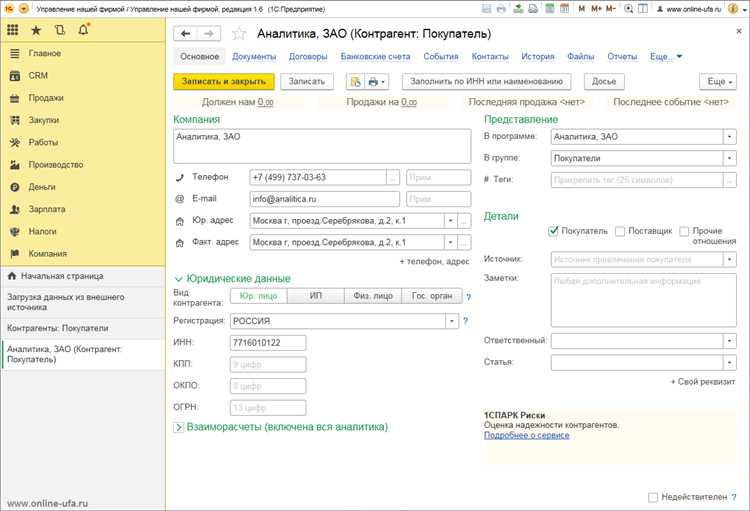Click the house icon beside Факт. адрес
750x511 pixels.
pyautogui.click(x=179, y=243)
